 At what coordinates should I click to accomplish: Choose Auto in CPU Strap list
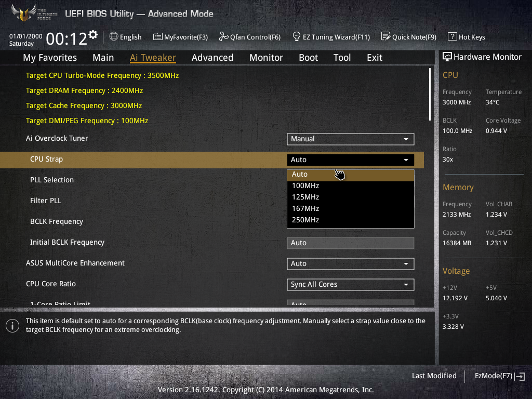351,175
